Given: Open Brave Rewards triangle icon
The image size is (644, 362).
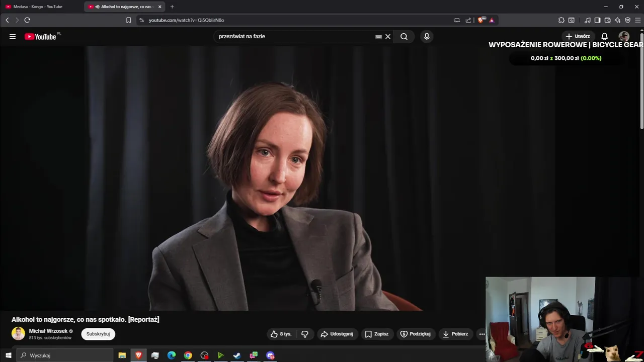Looking at the screenshot, I should pos(492,20).
